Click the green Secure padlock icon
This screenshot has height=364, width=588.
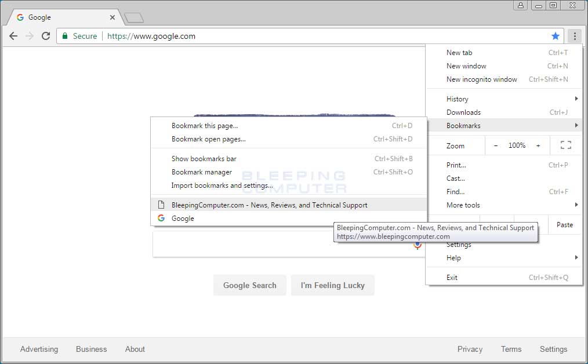65,36
